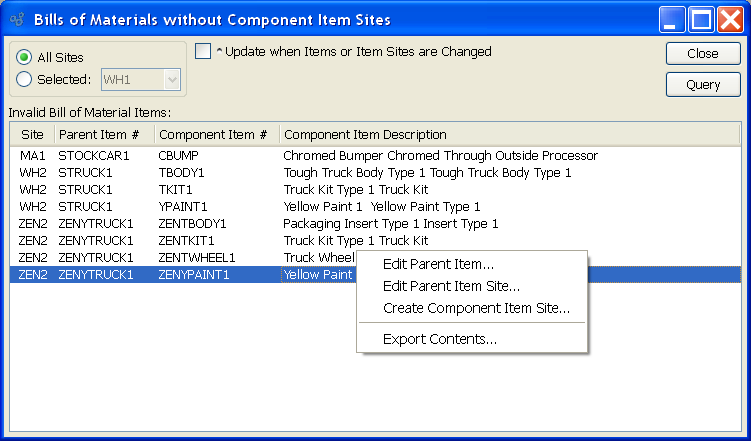This screenshot has height=441, width=751.
Task: Sort by Component Item # column header
Action: pos(216,134)
